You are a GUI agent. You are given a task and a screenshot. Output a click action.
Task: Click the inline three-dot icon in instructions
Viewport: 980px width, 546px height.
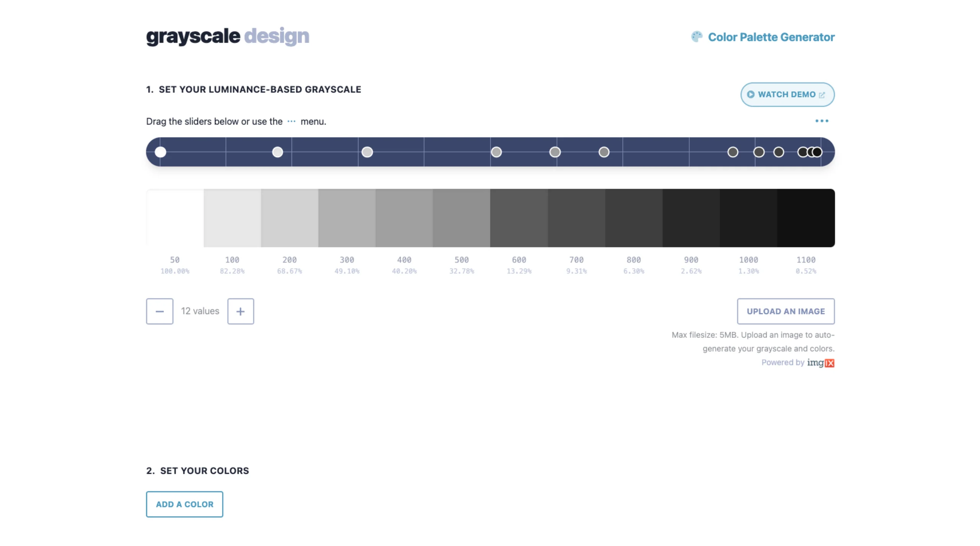pyautogui.click(x=291, y=121)
